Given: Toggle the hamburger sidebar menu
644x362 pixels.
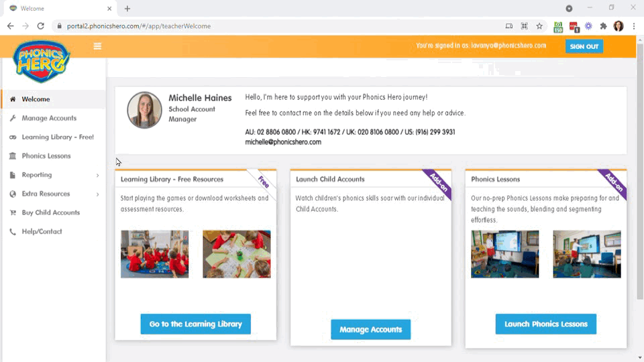Looking at the screenshot, I should coord(97,46).
